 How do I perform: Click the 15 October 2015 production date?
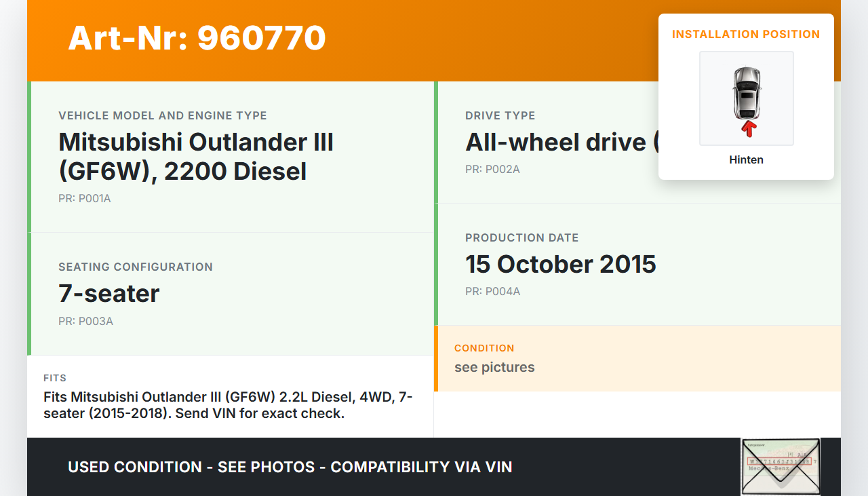pos(560,264)
